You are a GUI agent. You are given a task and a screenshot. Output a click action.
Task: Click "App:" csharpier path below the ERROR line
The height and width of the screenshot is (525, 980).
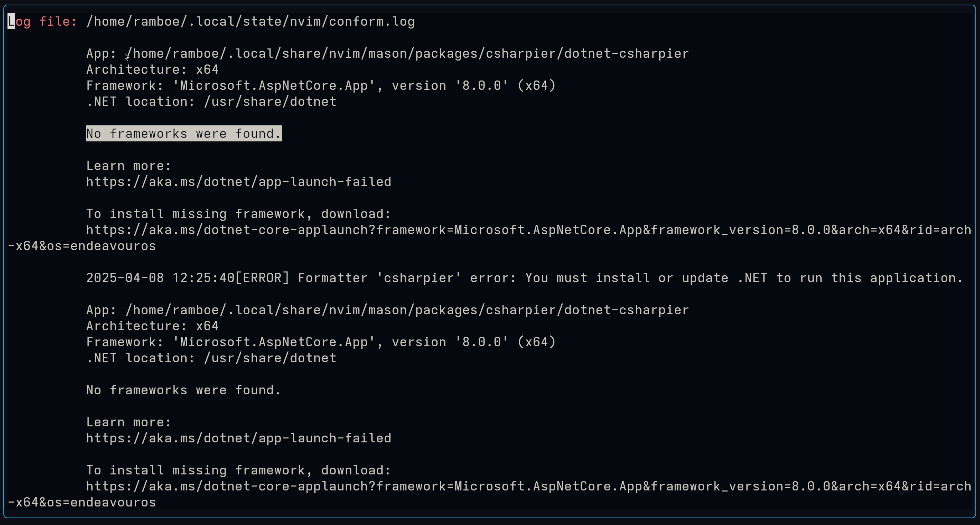(387, 310)
